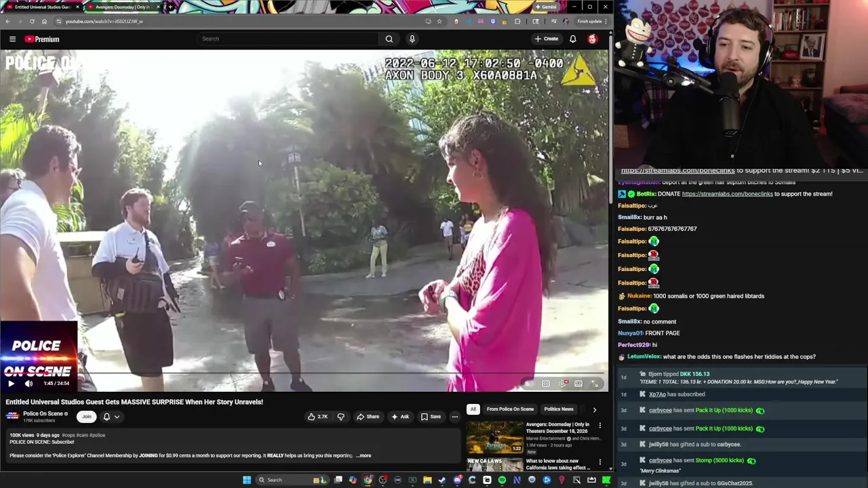The width and height of the screenshot is (868, 488).
Task: Toggle subtitles with the captions icon
Action: click(546, 384)
